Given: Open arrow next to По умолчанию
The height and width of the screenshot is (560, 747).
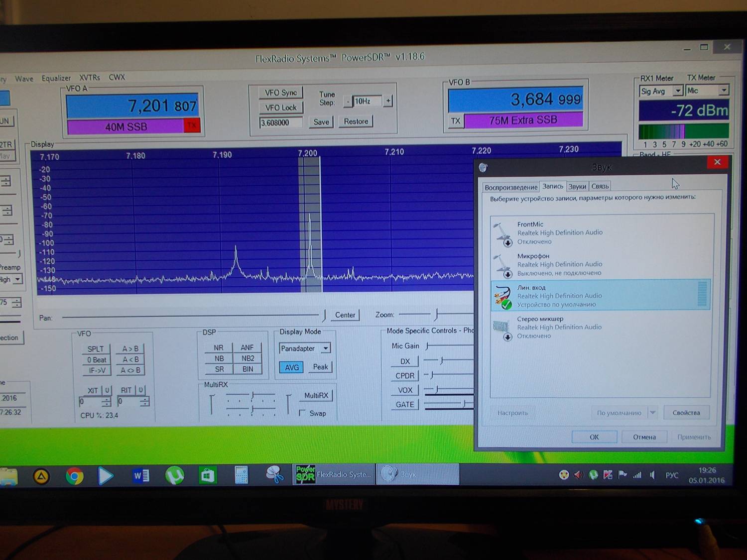Looking at the screenshot, I should pyautogui.click(x=653, y=413).
